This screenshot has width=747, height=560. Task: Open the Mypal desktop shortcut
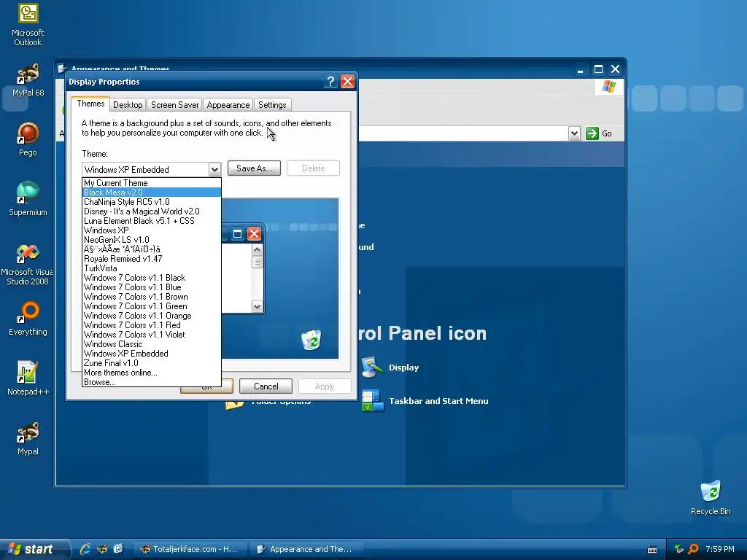(x=28, y=438)
